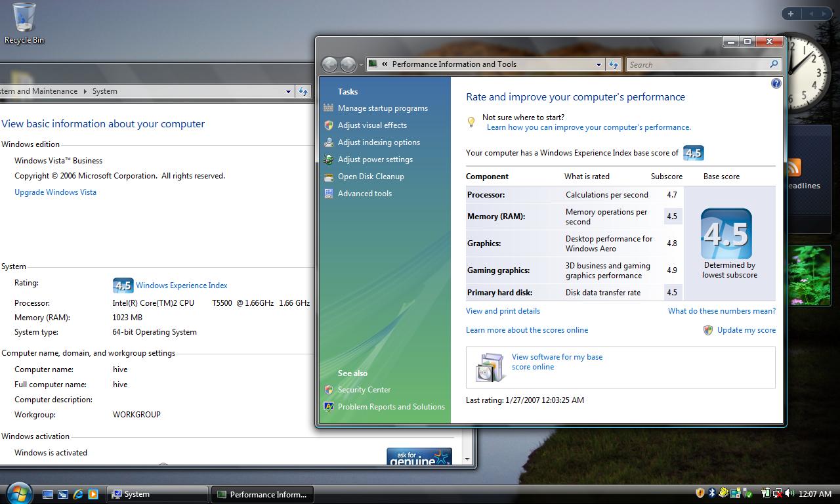Click the Back arrow in Performance window
840x504 pixels.
pos(329,64)
